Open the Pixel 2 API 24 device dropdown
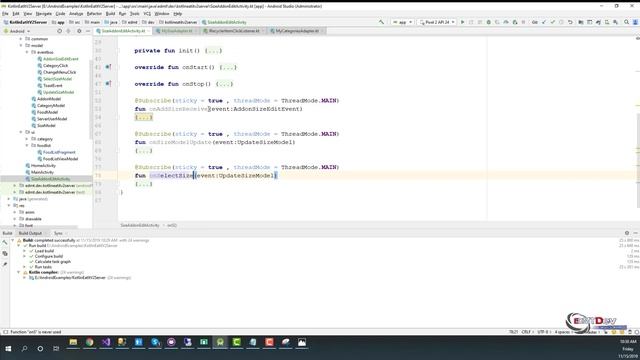This screenshot has width=640, height=360. pyautogui.click(x=437, y=22)
